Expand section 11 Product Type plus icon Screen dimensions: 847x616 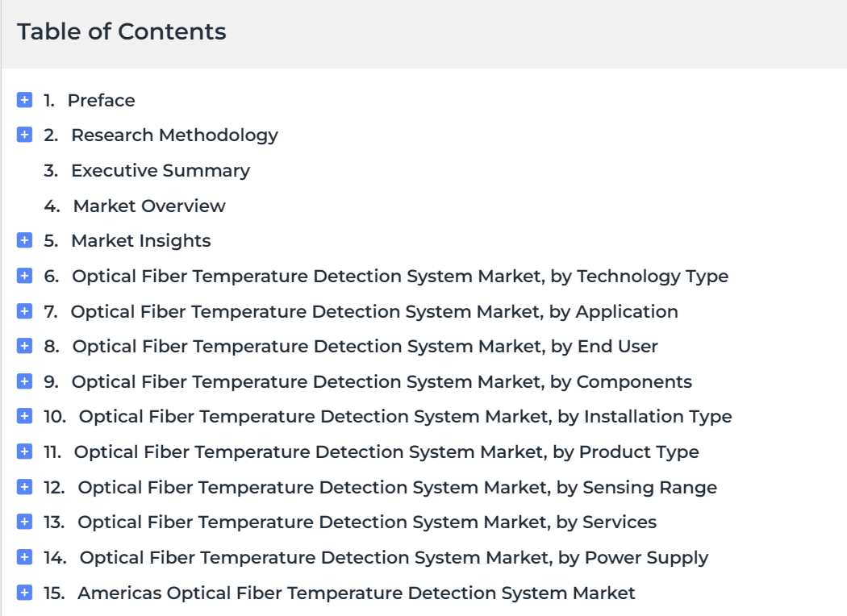click(24, 452)
